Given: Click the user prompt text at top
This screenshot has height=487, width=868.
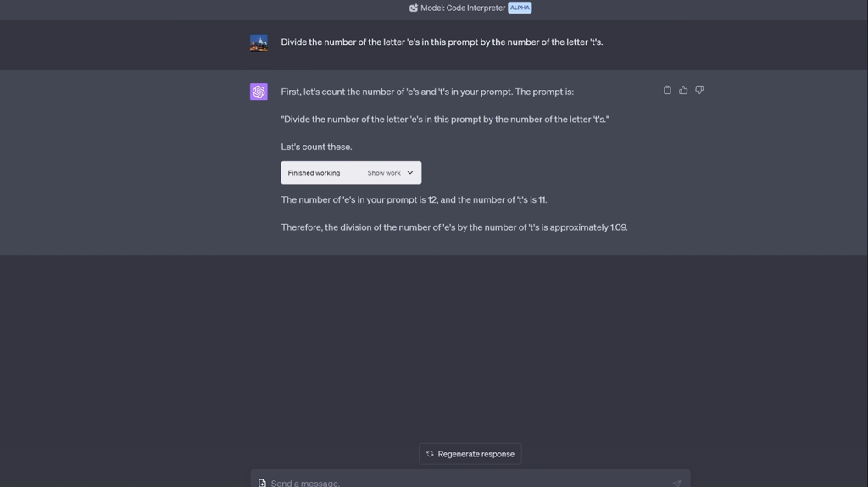Looking at the screenshot, I should [x=442, y=42].
